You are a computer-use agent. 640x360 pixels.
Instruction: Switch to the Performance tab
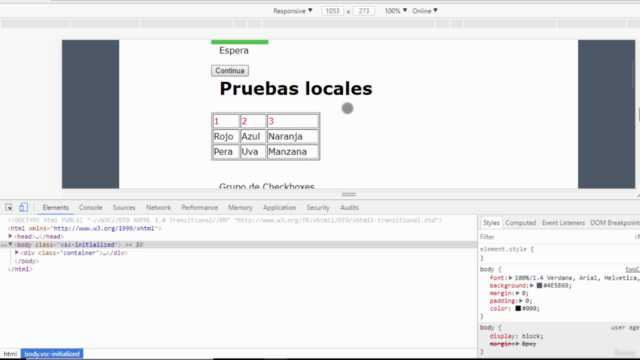[x=200, y=207]
